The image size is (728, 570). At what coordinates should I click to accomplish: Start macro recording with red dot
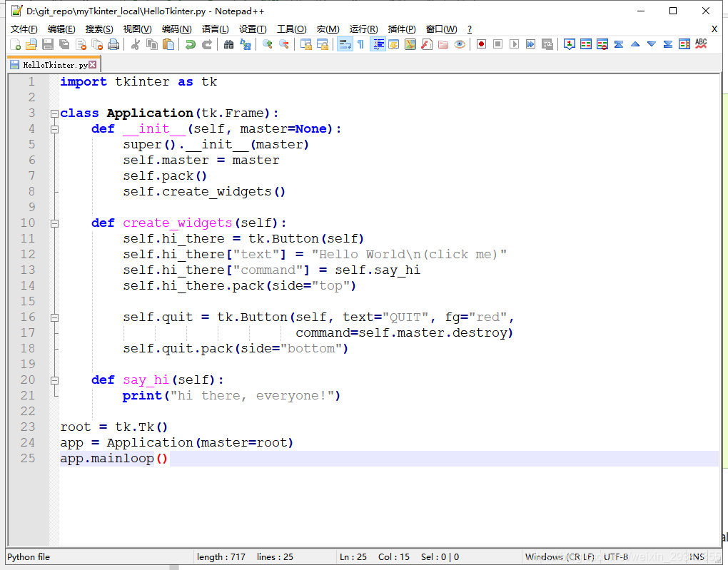coord(482,44)
